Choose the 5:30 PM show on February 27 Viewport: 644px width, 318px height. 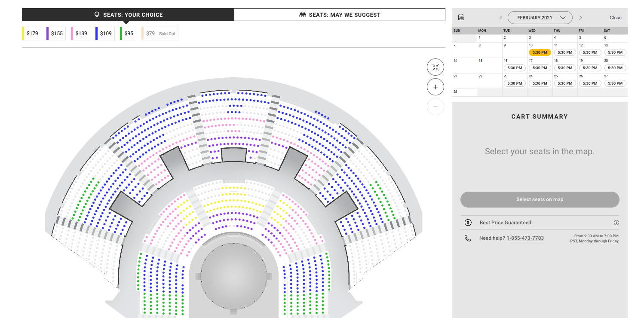[x=615, y=83]
